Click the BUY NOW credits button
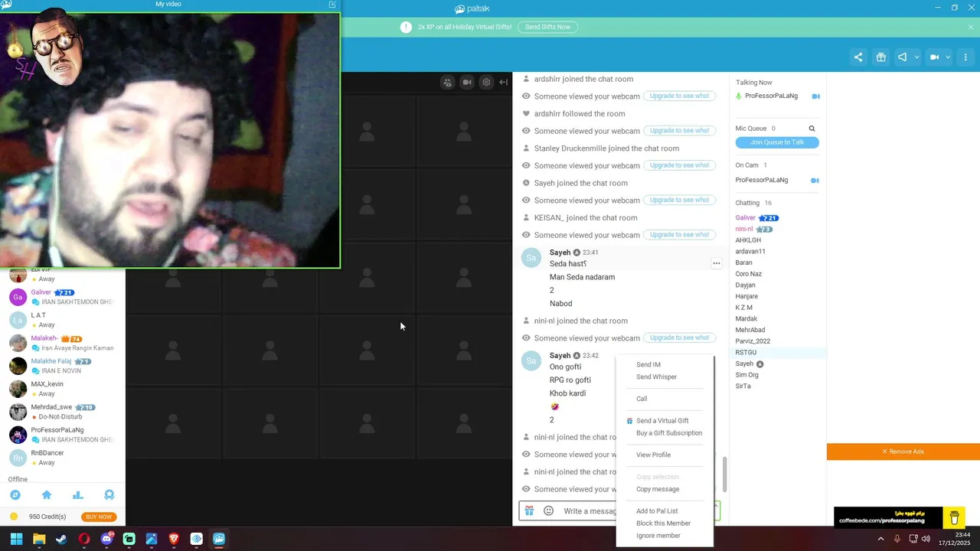The height and width of the screenshot is (551, 980). [x=99, y=517]
